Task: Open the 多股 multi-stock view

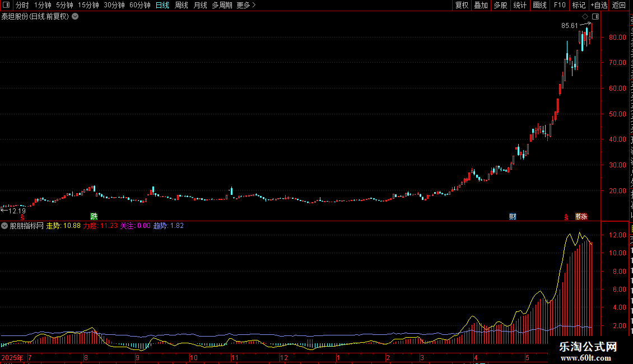Action: (x=500, y=5)
